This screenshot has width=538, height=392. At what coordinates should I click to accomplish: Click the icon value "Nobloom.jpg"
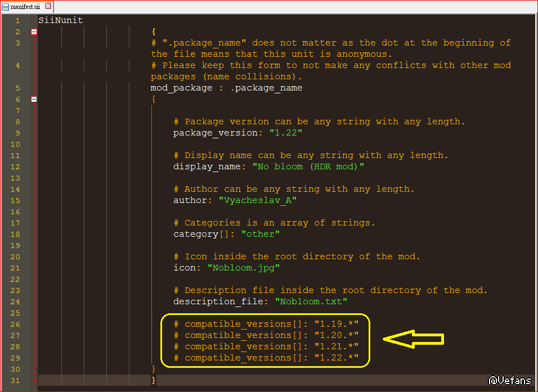(244, 268)
